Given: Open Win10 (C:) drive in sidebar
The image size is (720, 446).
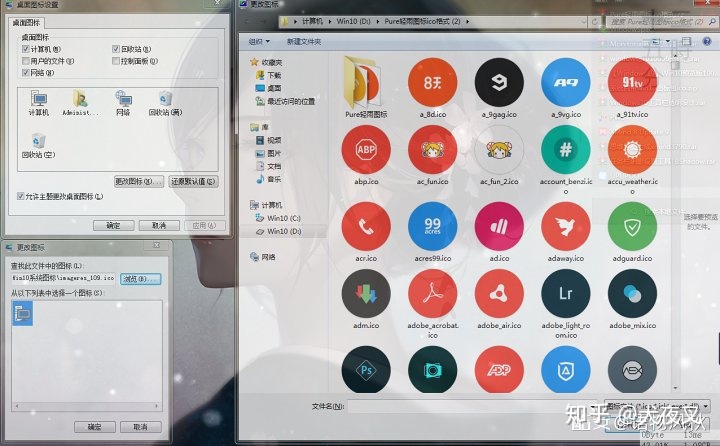Looking at the screenshot, I should (278, 218).
